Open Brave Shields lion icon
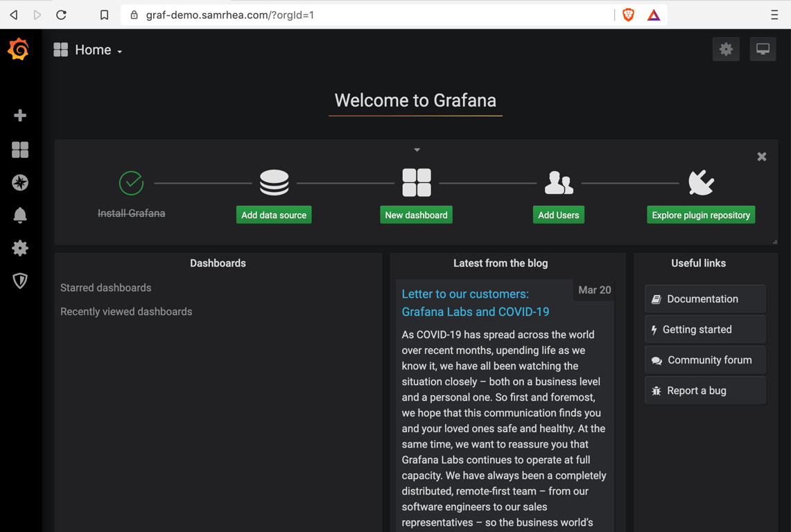 coord(629,15)
